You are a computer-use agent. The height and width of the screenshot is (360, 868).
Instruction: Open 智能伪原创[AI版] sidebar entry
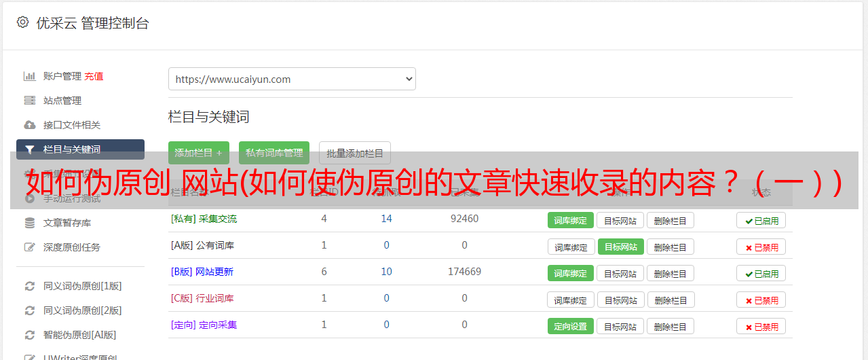point(80,335)
